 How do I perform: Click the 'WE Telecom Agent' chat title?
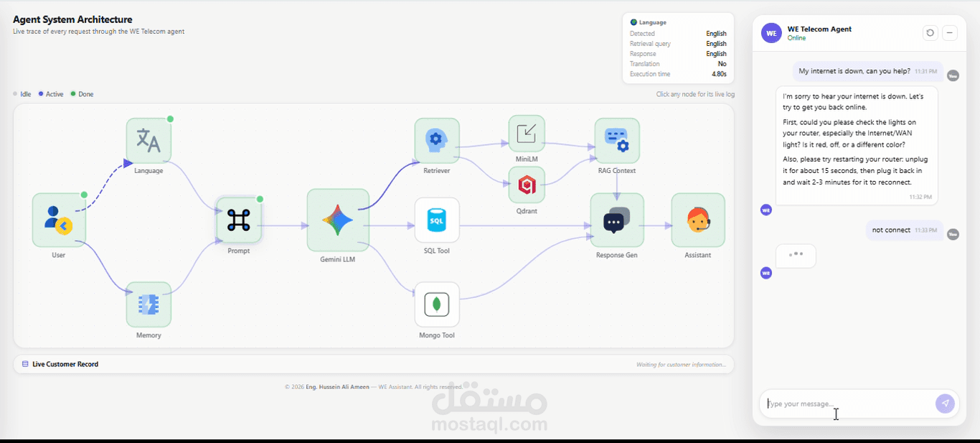(819, 29)
